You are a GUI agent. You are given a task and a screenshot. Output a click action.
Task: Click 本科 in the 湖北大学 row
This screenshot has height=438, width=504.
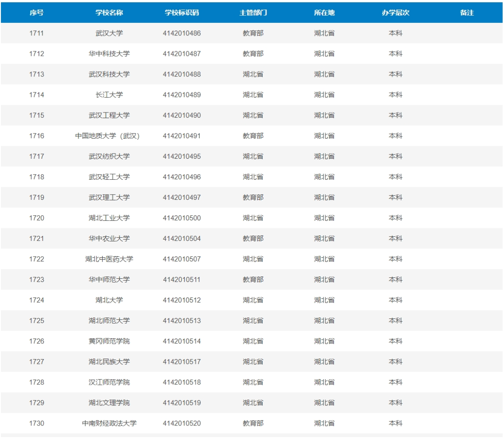[x=395, y=300]
